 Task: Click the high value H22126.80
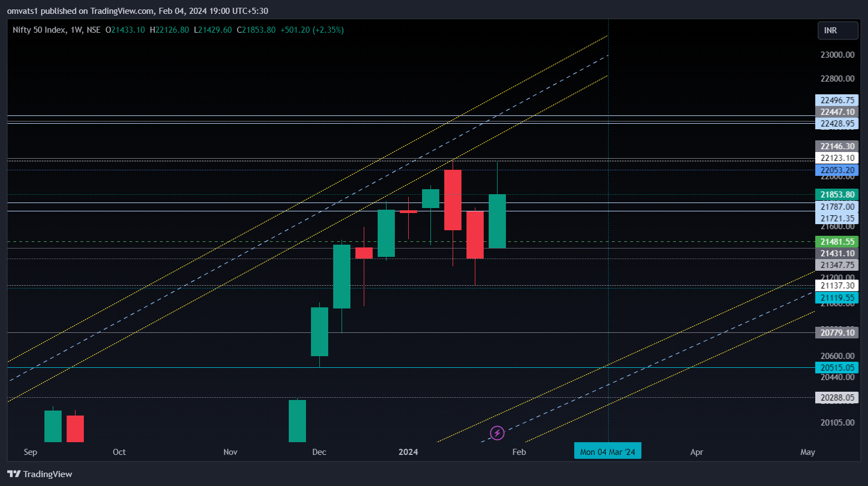[169, 30]
